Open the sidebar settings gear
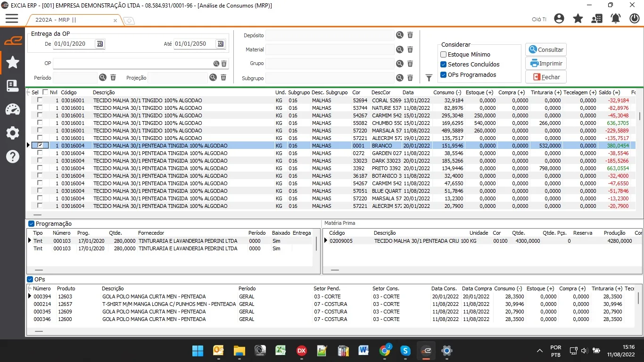Screen dimensions: 644x362 [13, 133]
